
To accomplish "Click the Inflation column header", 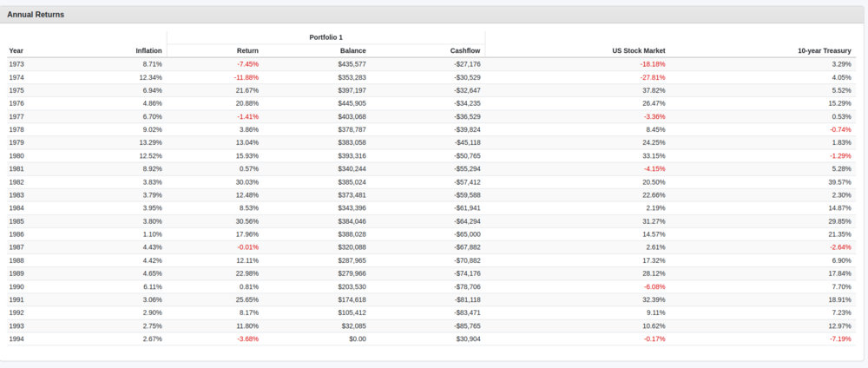I will (x=148, y=50).
